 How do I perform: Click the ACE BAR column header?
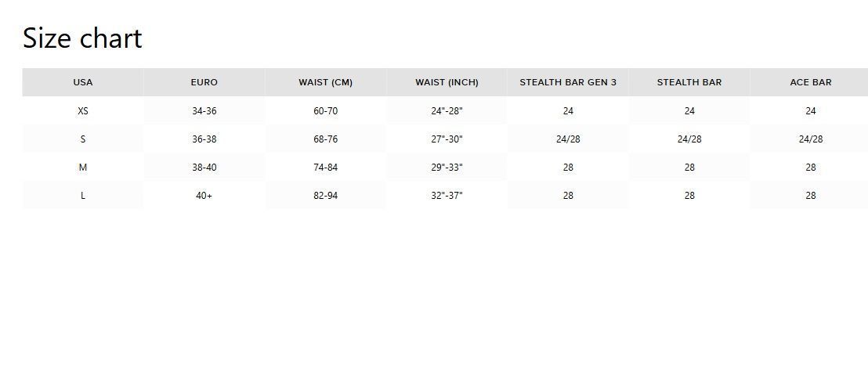(810, 82)
